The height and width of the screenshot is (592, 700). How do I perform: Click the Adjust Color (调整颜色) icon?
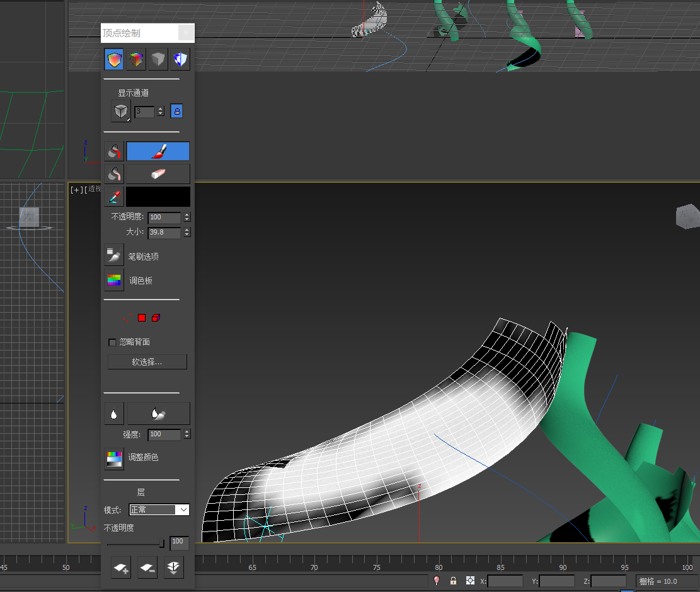coord(114,458)
